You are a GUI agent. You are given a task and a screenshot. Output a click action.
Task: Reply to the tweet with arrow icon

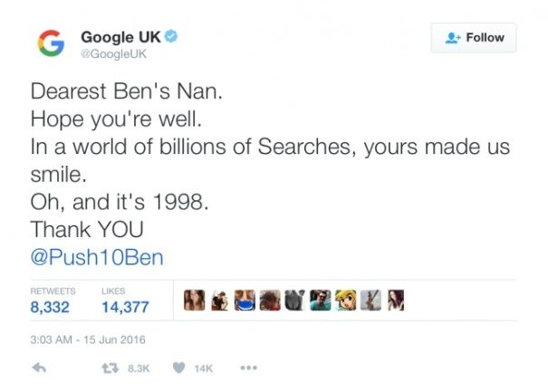[x=39, y=368]
